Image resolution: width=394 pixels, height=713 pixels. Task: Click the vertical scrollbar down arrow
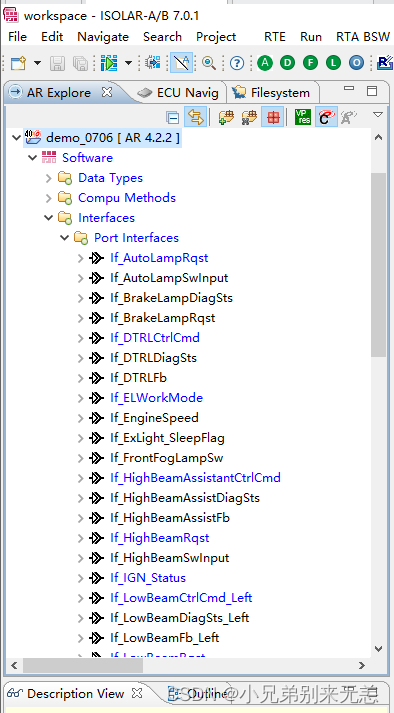tap(379, 648)
